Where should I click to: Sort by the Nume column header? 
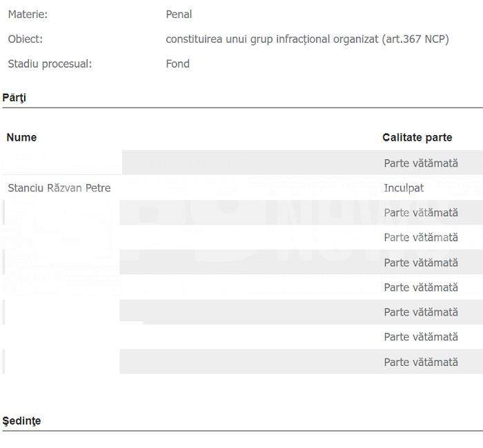tap(21, 137)
